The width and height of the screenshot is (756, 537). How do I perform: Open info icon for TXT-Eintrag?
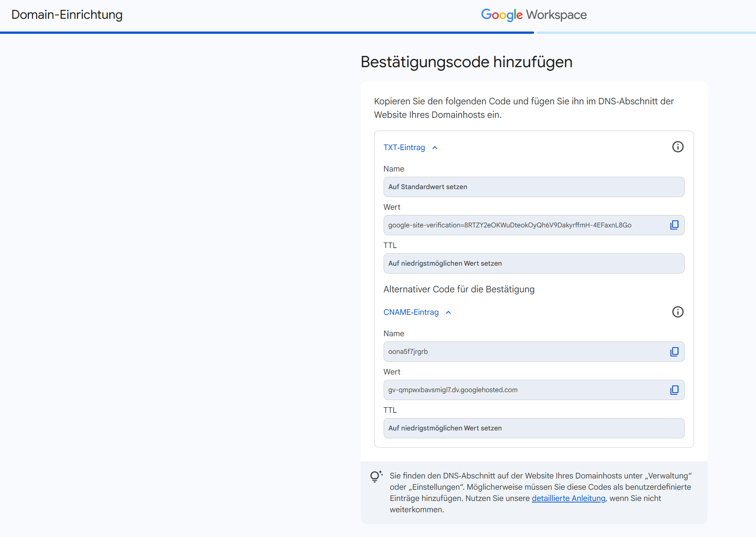pos(678,147)
